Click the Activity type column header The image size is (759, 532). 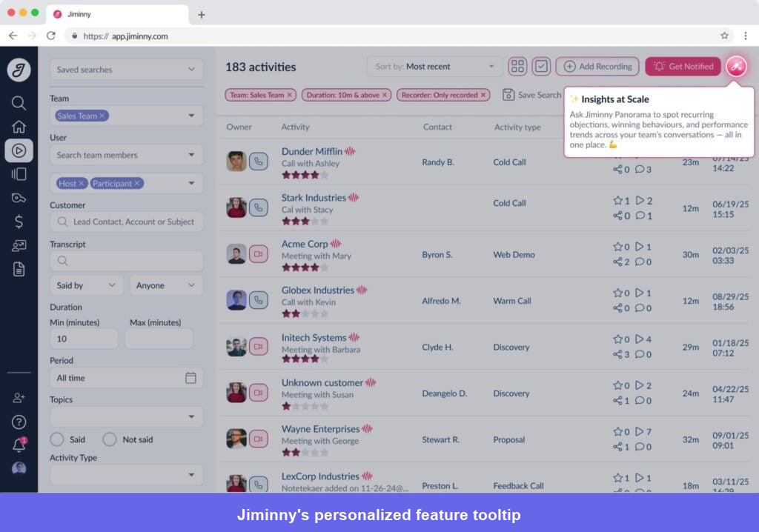(x=517, y=127)
